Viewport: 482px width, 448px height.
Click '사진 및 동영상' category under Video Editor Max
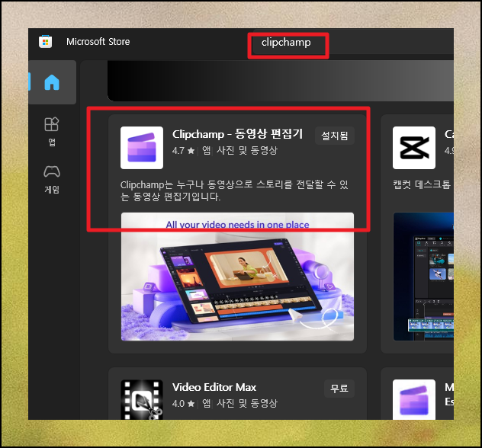(247, 403)
